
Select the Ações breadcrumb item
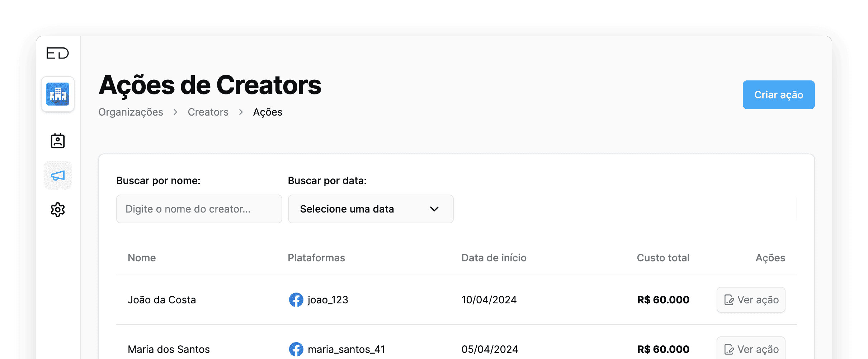click(x=268, y=112)
